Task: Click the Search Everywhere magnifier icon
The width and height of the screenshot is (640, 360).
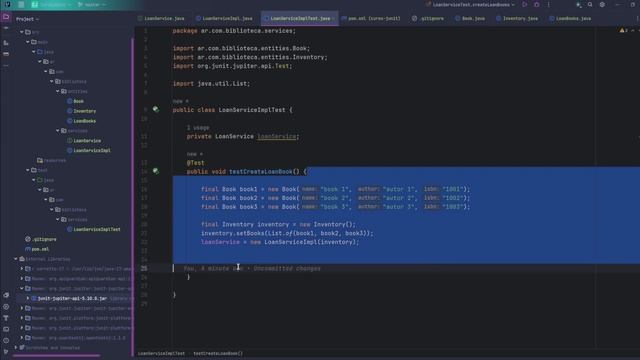Action: click(590, 4)
